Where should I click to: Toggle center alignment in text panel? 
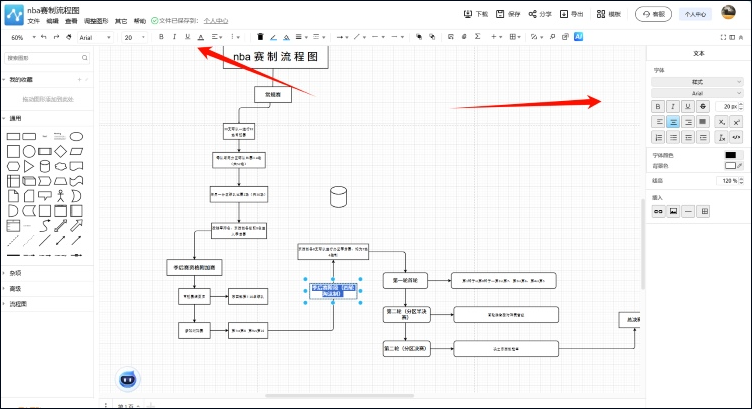[674, 121]
